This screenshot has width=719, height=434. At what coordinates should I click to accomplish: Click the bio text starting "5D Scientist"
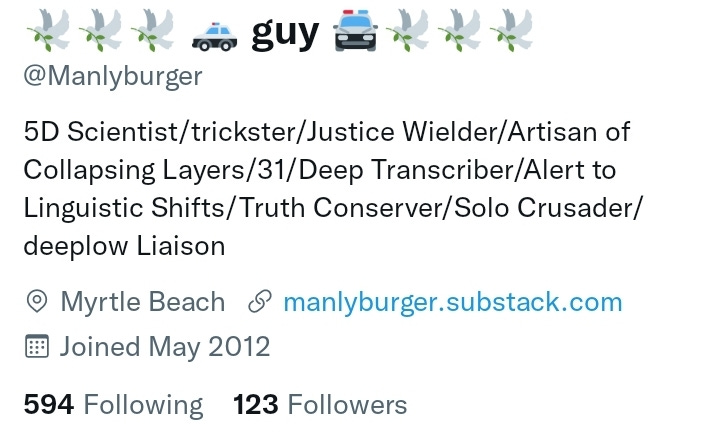pos(333,189)
